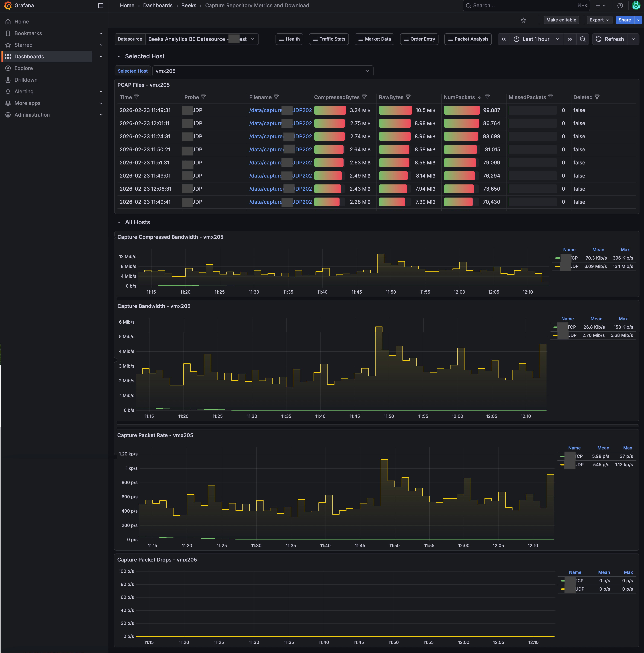Open the add new item plus icon
This screenshot has height=653, width=644.
tap(597, 5)
